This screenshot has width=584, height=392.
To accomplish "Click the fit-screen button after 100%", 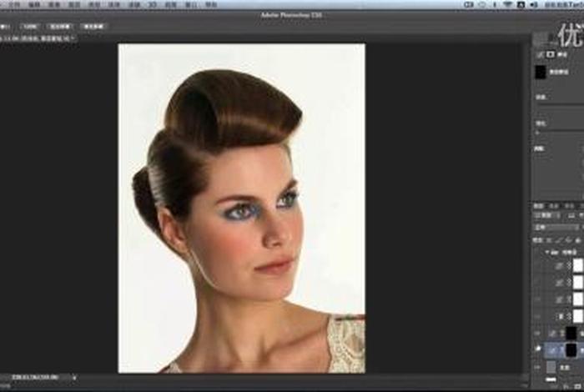I will pos(60,27).
